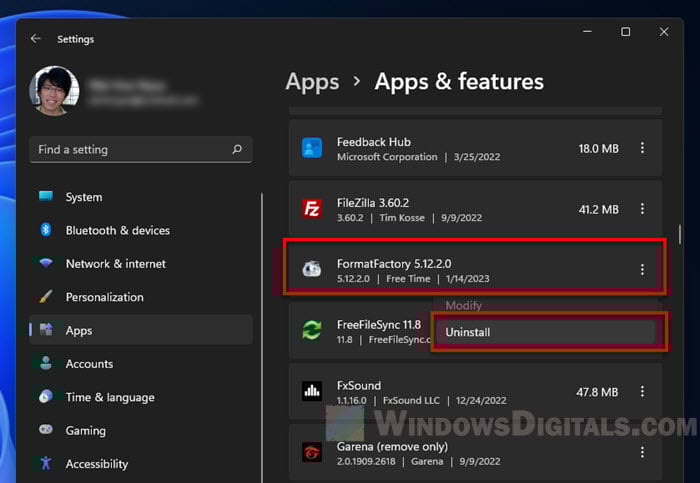Open Accessibility settings
The width and height of the screenshot is (700, 483).
pos(141,464)
